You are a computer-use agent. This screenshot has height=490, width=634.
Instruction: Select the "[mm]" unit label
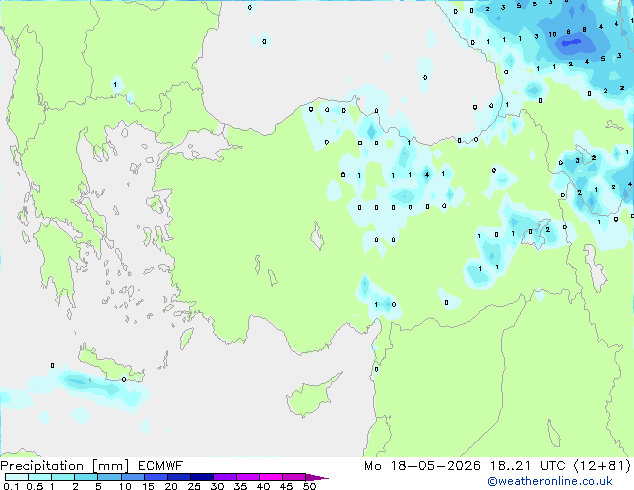pos(110,466)
